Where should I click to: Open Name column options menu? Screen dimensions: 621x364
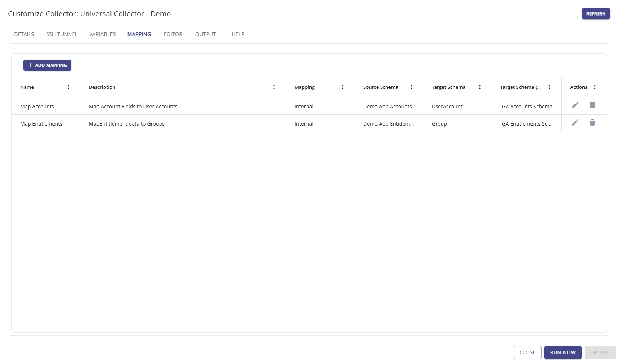pos(68,87)
